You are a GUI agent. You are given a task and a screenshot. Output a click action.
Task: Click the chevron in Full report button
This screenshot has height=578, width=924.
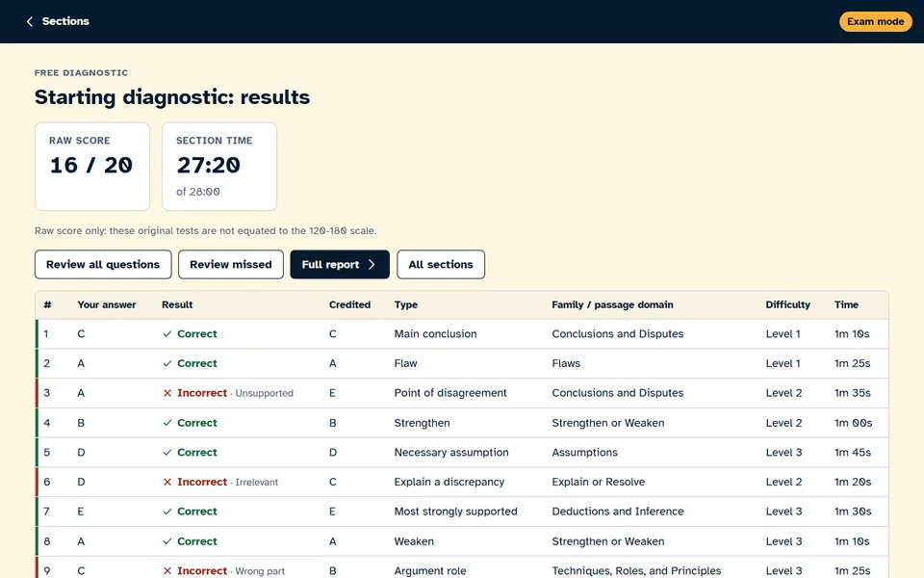click(x=372, y=264)
